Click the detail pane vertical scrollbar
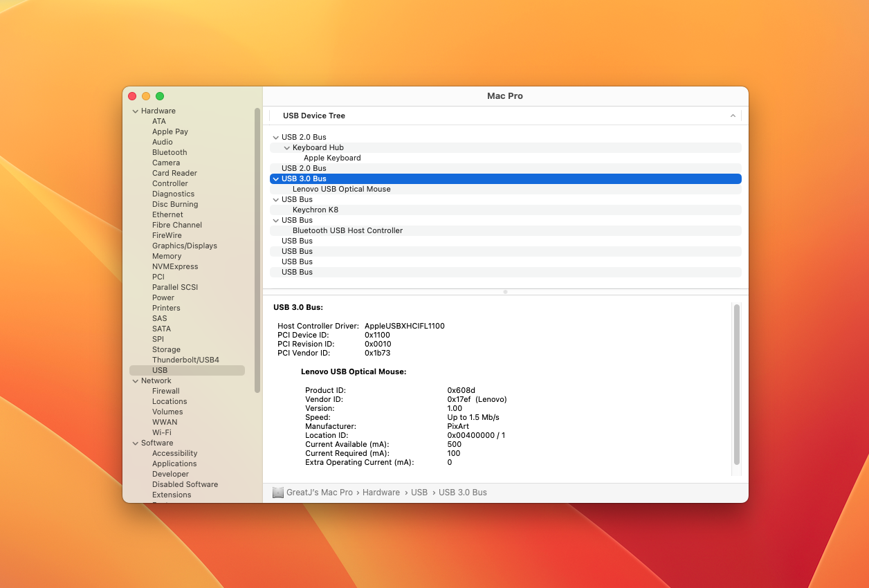 (737, 384)
